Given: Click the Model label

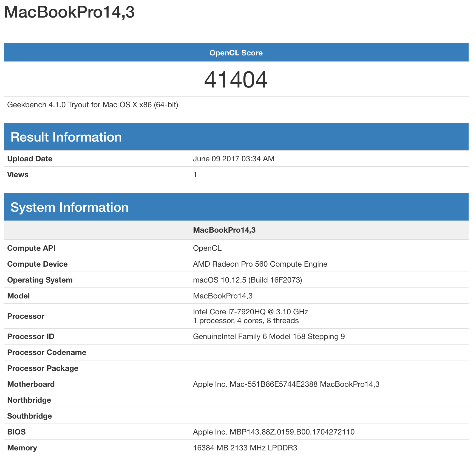Looking at the screenshot, I should coord(18,296).
